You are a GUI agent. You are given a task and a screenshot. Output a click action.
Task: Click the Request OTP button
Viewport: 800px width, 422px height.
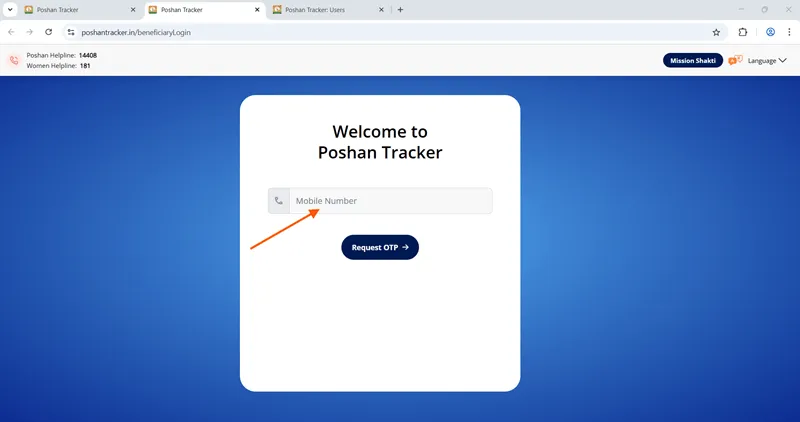click(x=380, y=247)
